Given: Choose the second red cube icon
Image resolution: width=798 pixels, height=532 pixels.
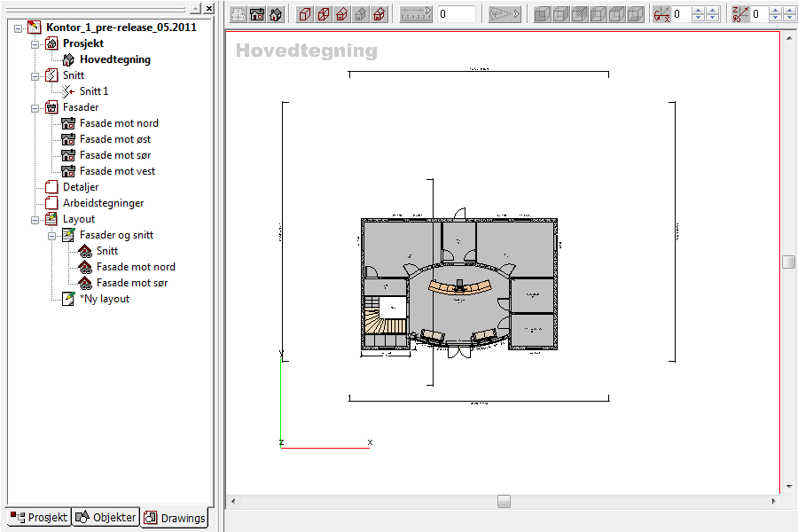Looking at the screenshot, I should 323,14.
